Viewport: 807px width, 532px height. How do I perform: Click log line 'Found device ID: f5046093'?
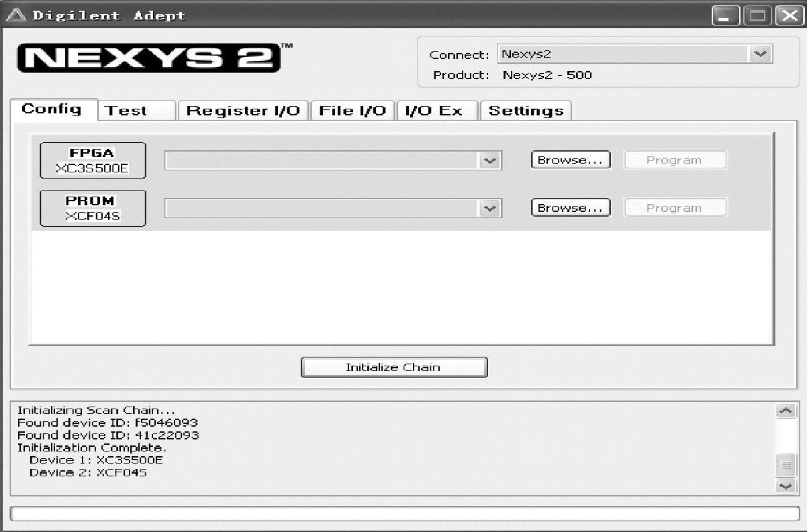107,423
